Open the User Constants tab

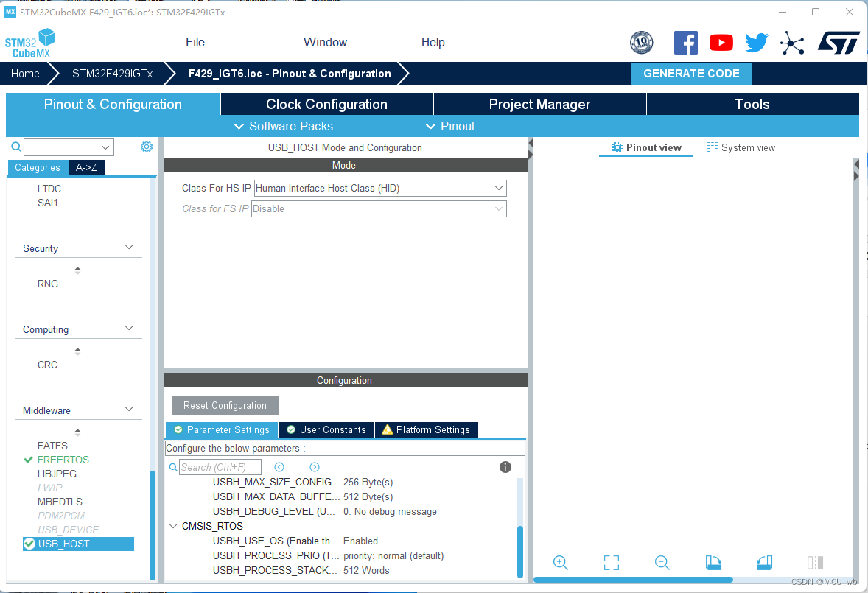click(326, 429)
